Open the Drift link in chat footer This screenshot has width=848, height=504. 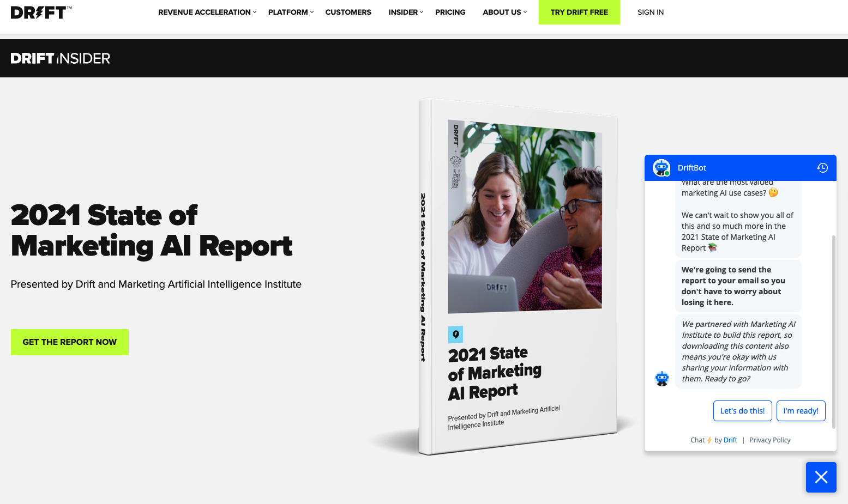[x=730, y=440]
